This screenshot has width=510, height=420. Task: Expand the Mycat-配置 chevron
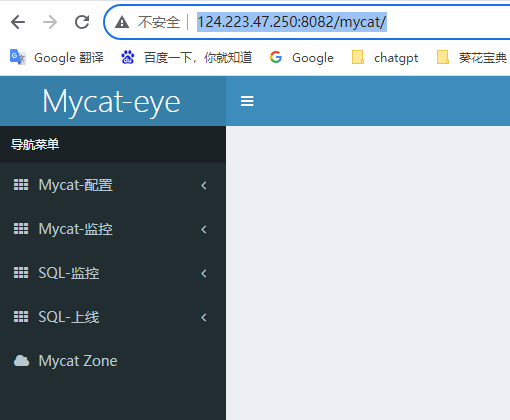pos(204,185)
